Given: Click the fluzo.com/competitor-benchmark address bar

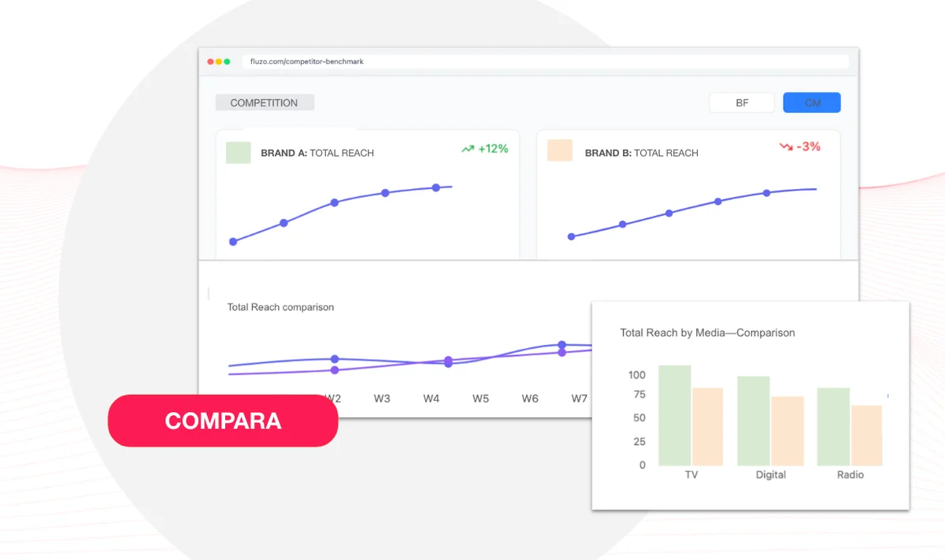Looking at the screenshot, I should coord(546,61).
